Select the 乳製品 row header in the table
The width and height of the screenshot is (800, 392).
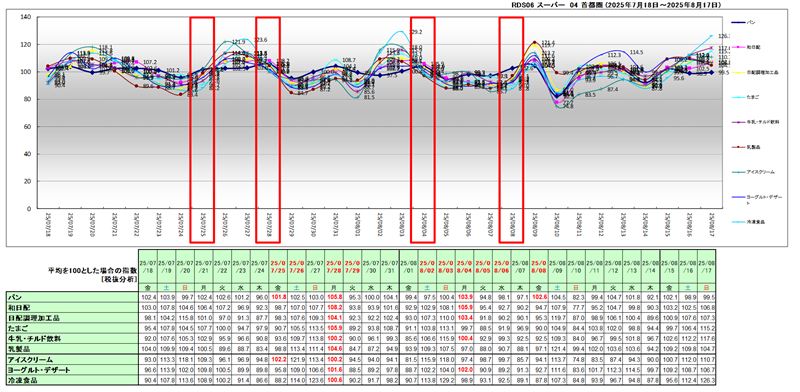71,349
